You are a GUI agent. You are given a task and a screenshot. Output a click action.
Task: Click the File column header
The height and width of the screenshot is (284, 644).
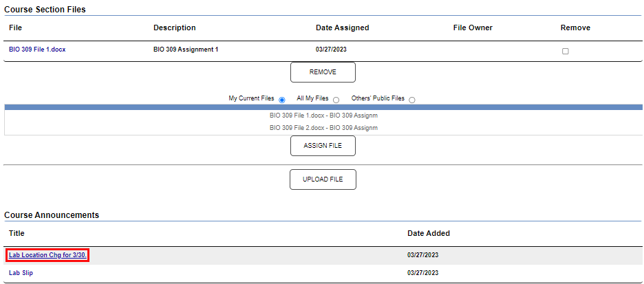(x=15, y=28)
